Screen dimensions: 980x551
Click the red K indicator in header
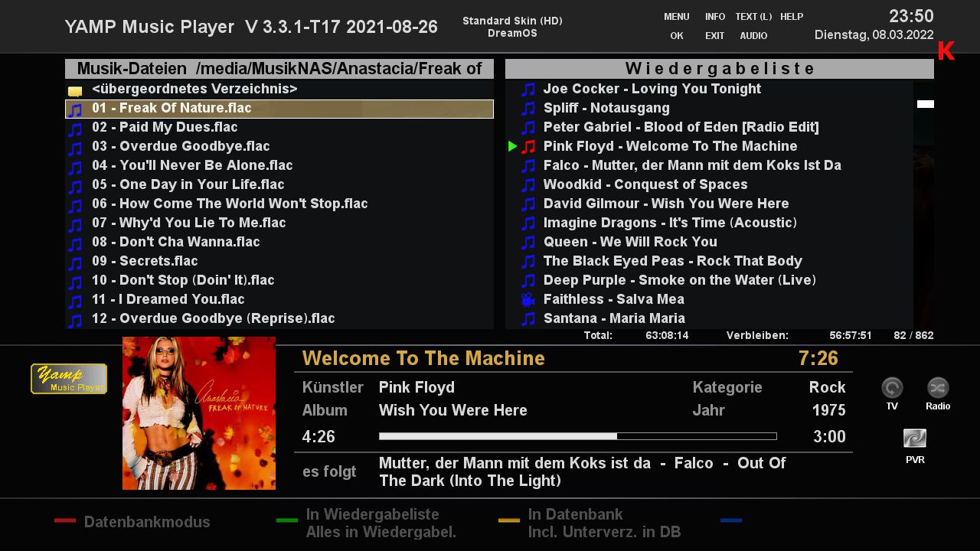(946, 51)
